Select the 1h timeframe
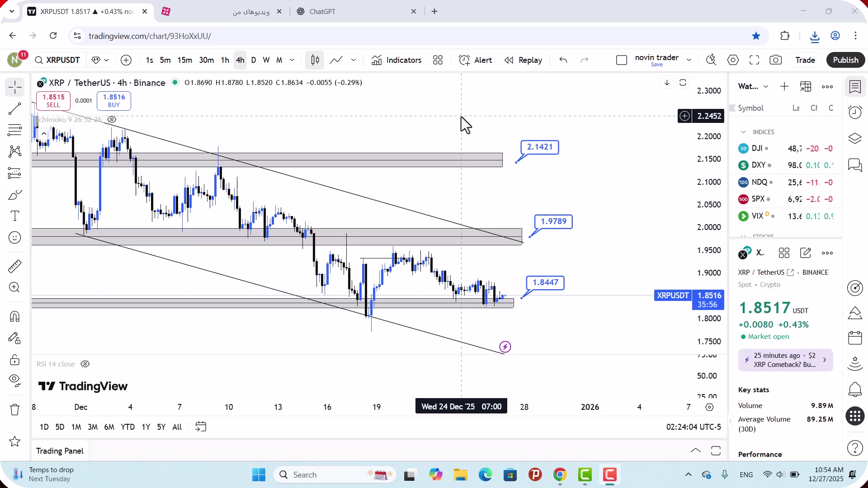This screenshot has height=488, width=868. [225, 60]
